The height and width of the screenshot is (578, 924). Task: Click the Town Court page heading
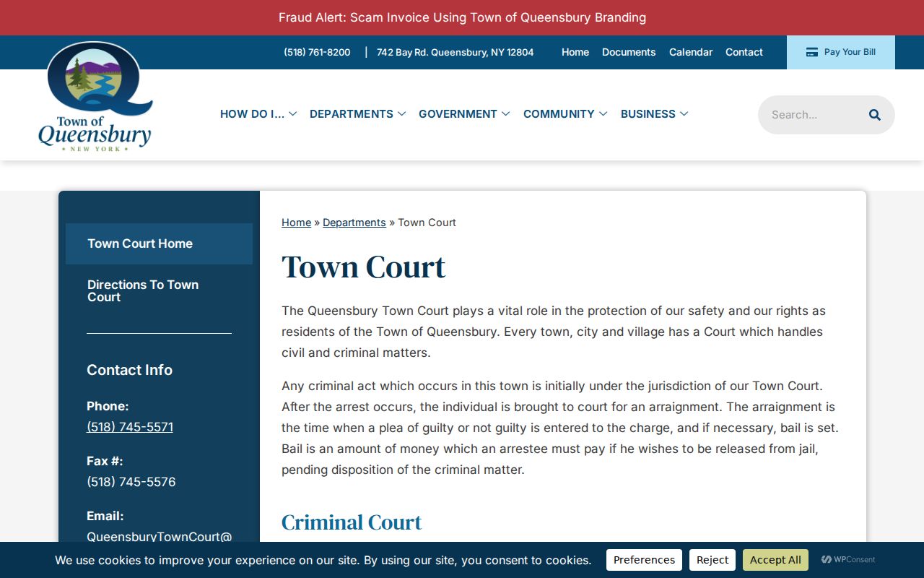(363, 267)
